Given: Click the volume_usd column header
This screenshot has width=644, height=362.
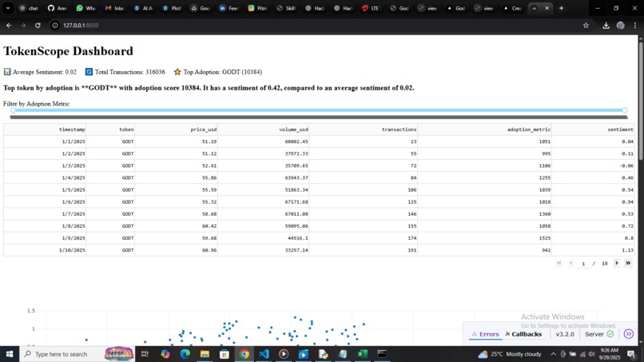Looking at the screenshot, I should (263, 129).
